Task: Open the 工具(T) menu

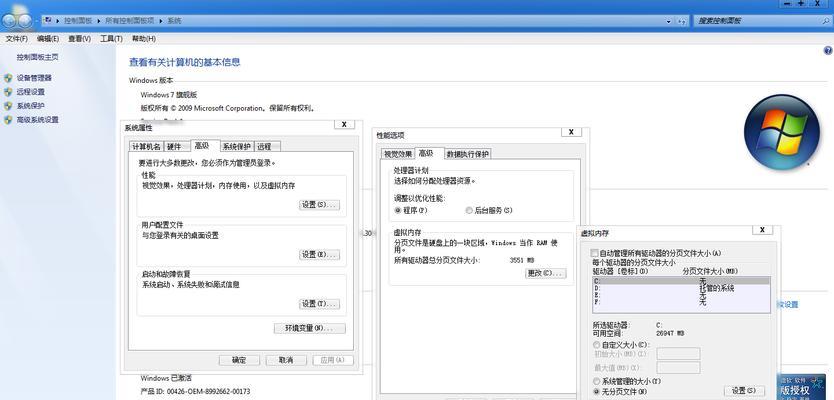Action: click(111, 39)
